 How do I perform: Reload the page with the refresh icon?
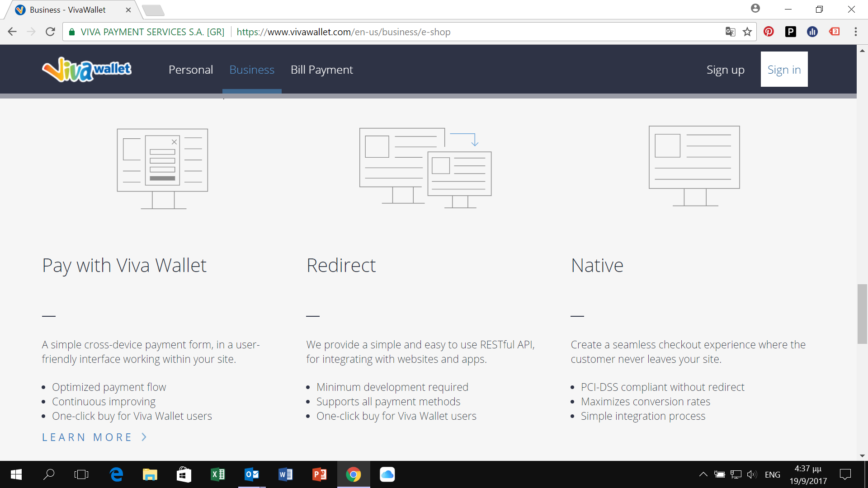(50, 32)
